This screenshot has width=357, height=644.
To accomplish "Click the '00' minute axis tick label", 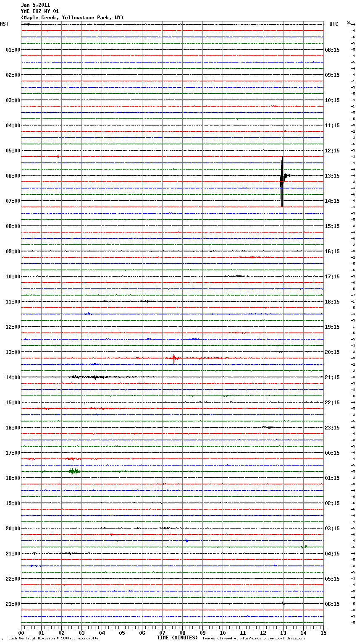I will [21, 633].
